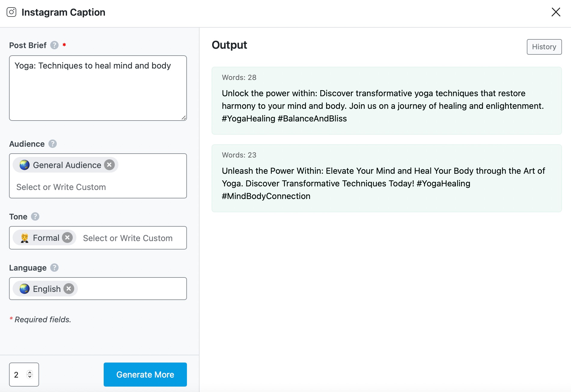Screen dimensions: 571x392
Task: Click the globe icon on General Audience chip
Action: click(24, 165)
